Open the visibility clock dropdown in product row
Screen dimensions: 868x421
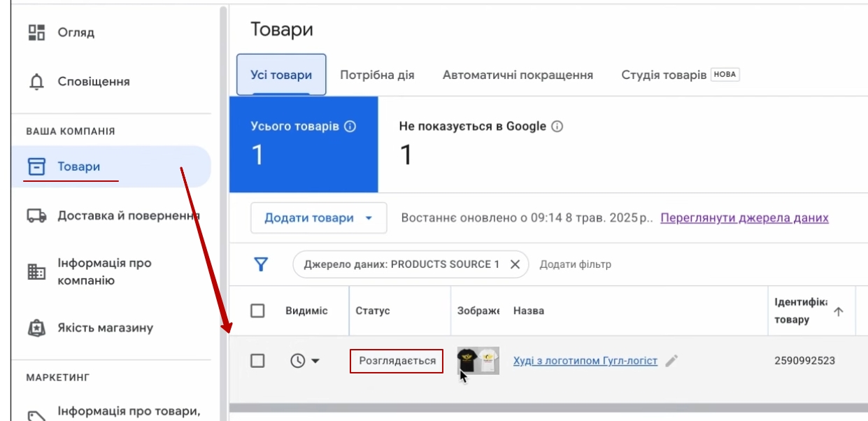tap(305, 361)
